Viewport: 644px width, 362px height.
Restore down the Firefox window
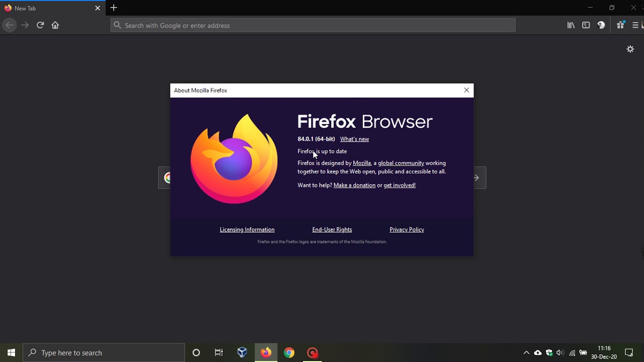coord(612,8)
